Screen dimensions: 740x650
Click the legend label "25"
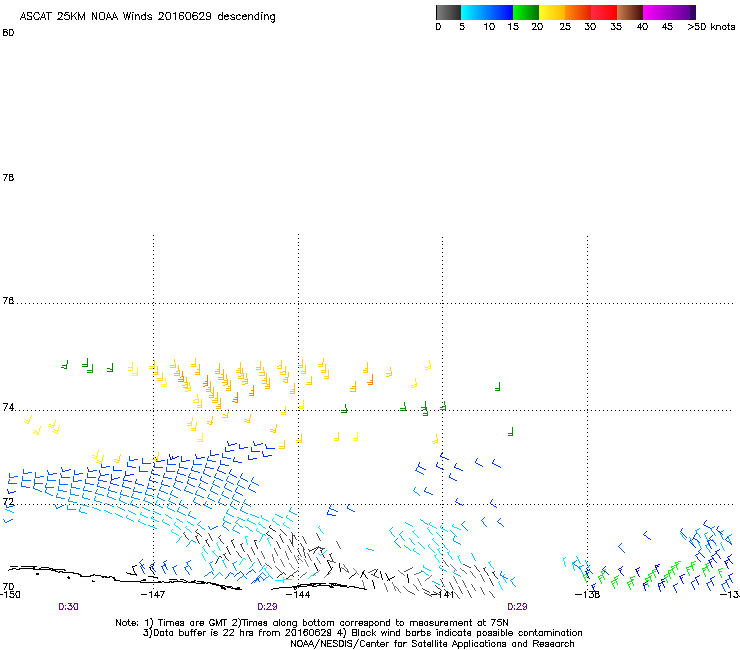point(565,27)
